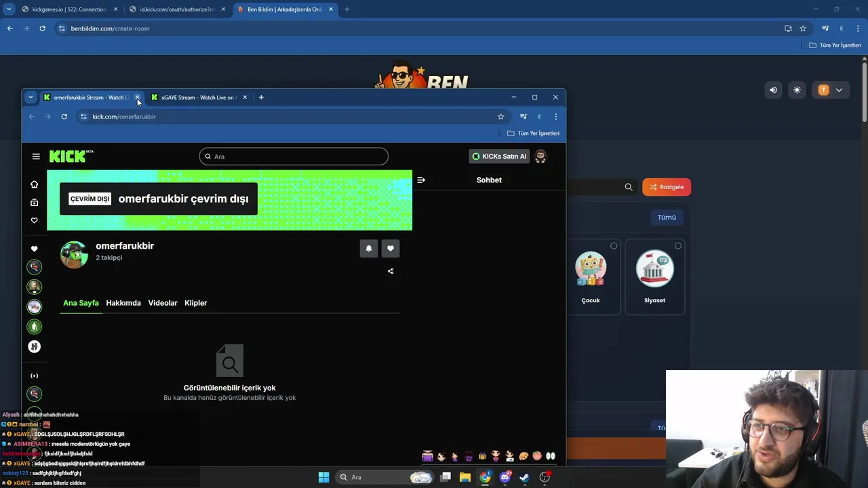The height and width of the screenshot is (488, 868).
Task: Toggle sound on Ben Bildim page
Action: (x=773, y=90)
